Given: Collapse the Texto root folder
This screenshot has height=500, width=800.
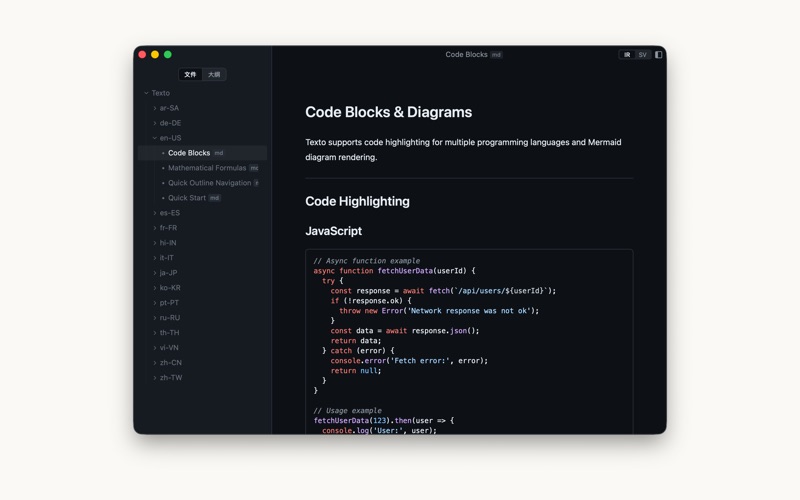Looking at the screenshot, I should coord(146,93).
